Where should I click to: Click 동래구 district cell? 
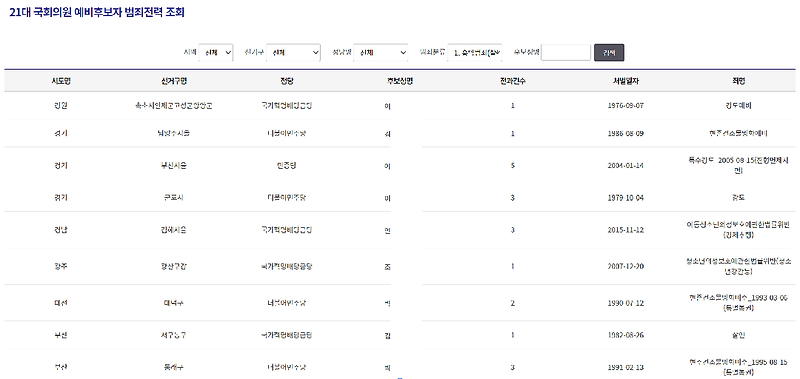coord(173,367)
